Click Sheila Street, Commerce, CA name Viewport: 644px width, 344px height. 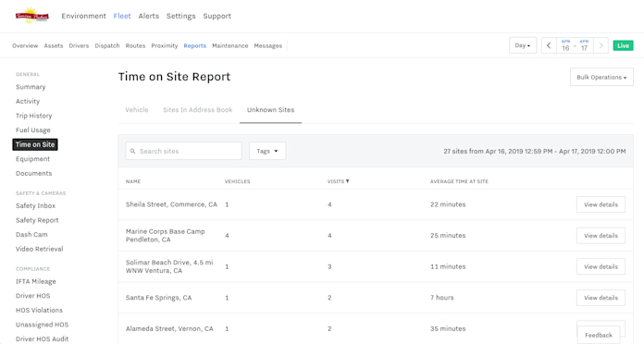coord(171,204)
